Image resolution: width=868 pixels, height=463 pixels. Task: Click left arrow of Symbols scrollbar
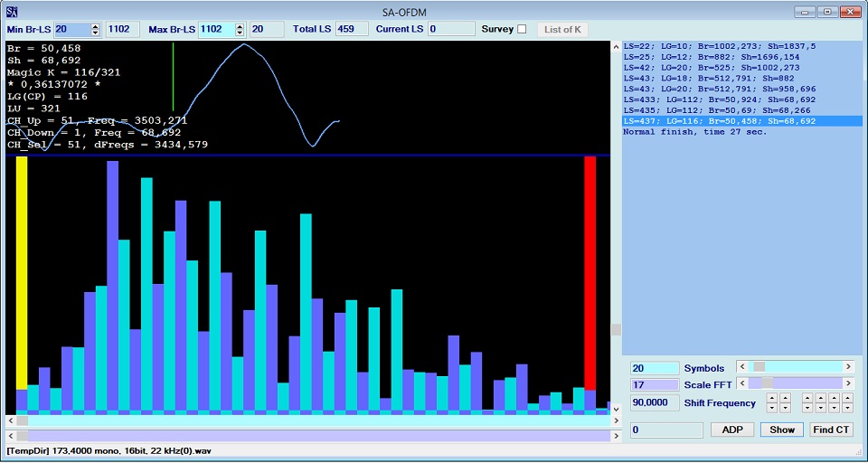[742, 367]
